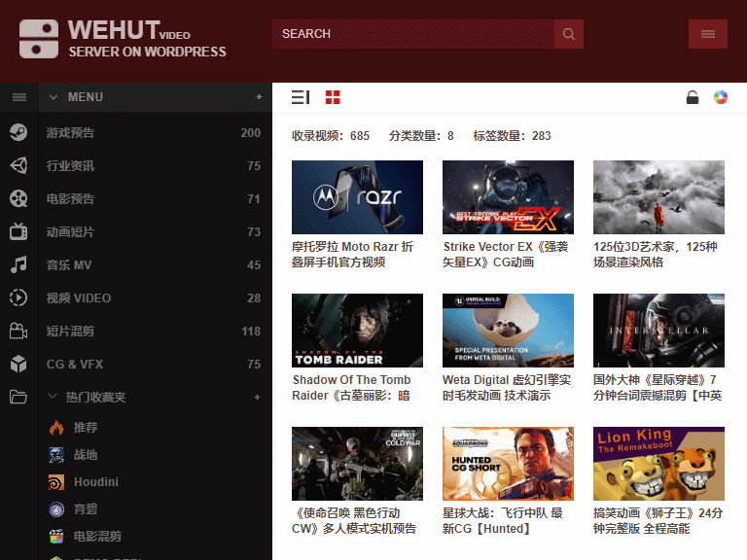The height and width of the screenshot is (560, 747).
Task: Collapse the MENU section chevron
Action: tap(53, 97)
